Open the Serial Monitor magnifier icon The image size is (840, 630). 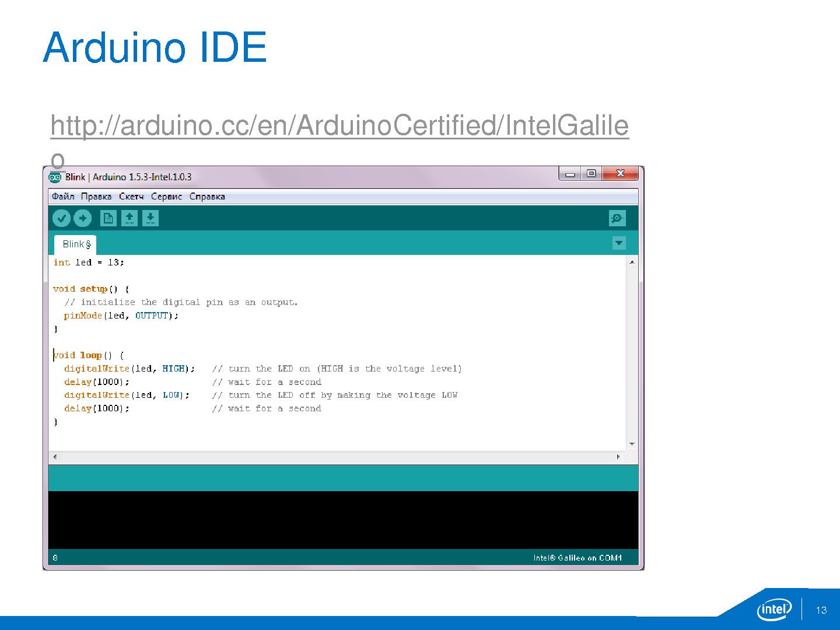coord(617,218)
